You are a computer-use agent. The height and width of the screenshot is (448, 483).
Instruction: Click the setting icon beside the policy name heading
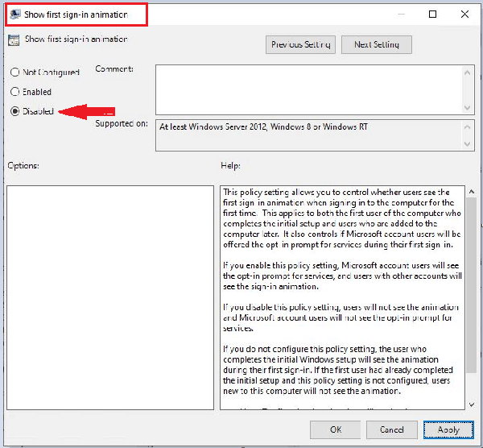[x=14, y=39]
